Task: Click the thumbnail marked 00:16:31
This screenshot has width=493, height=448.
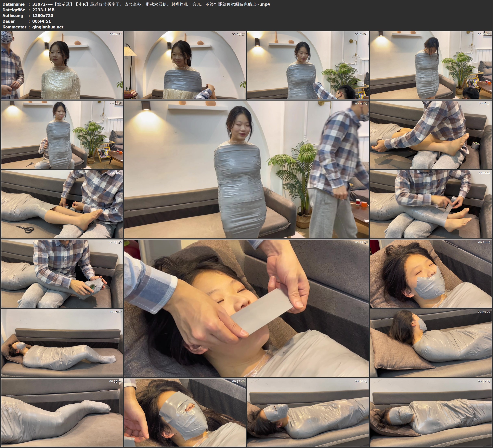Action: pos(431,134)
